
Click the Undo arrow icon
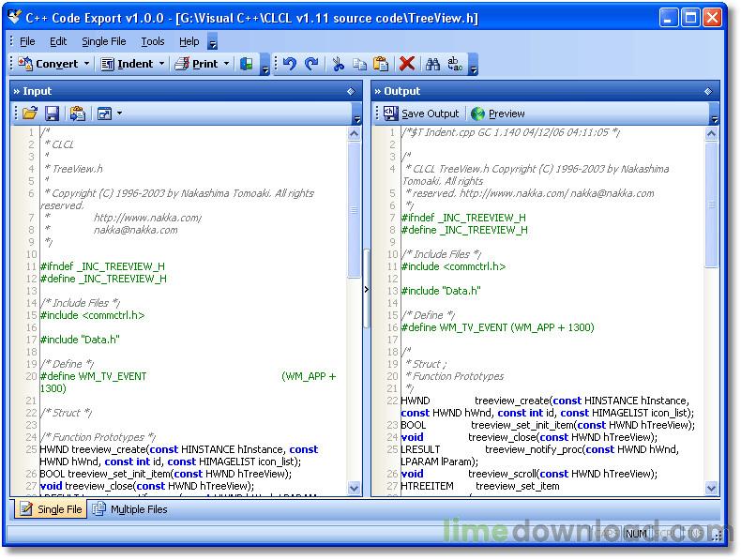click(x=289, y=64)
